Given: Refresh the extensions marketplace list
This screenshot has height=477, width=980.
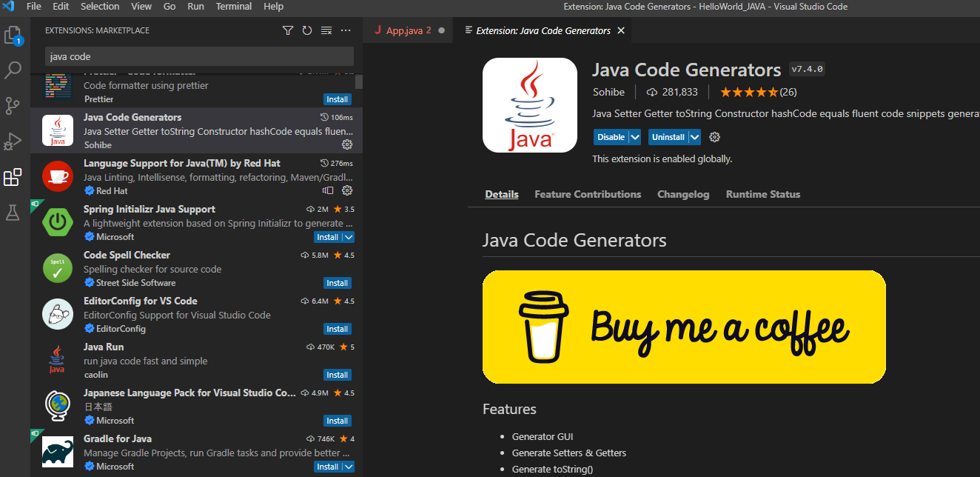Looking at the screenshot, I should [x=307, y=30].
